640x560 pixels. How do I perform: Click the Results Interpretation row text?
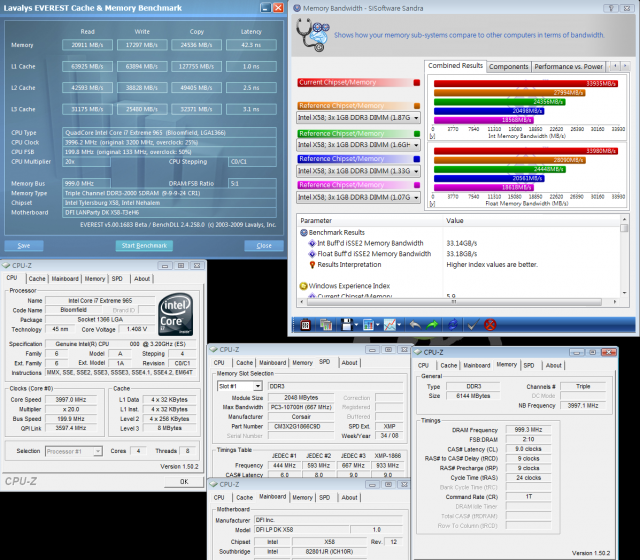(349, 264)
